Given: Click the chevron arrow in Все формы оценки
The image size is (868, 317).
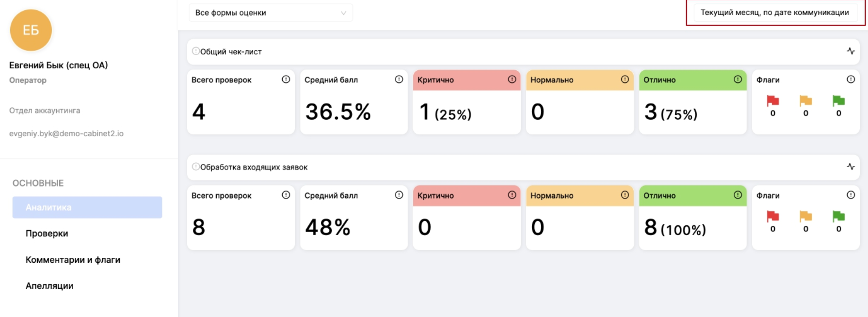Looking at the screenshot, I should [343, 13].
